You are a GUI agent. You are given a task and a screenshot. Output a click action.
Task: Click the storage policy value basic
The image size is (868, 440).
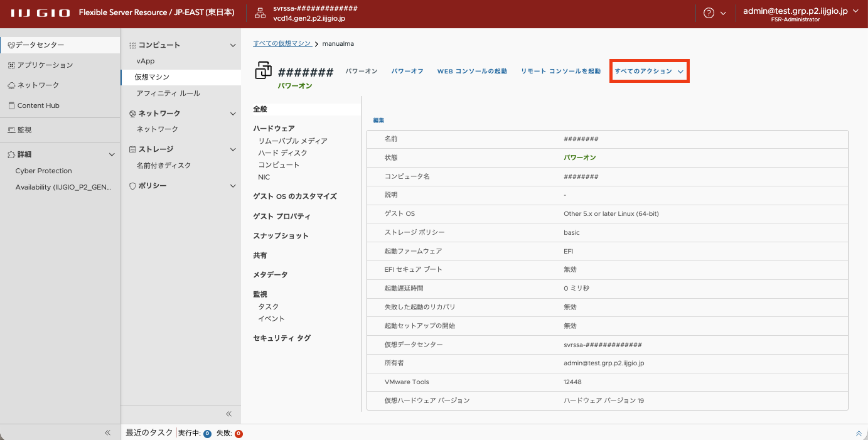point(571,232)
